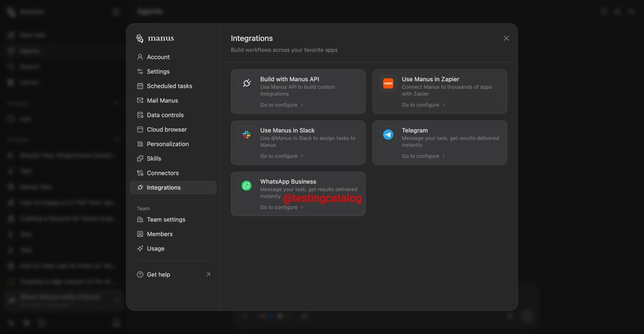Click the Manus logo in the dialog
Screen dimensions: 644x334
[155, 38]
